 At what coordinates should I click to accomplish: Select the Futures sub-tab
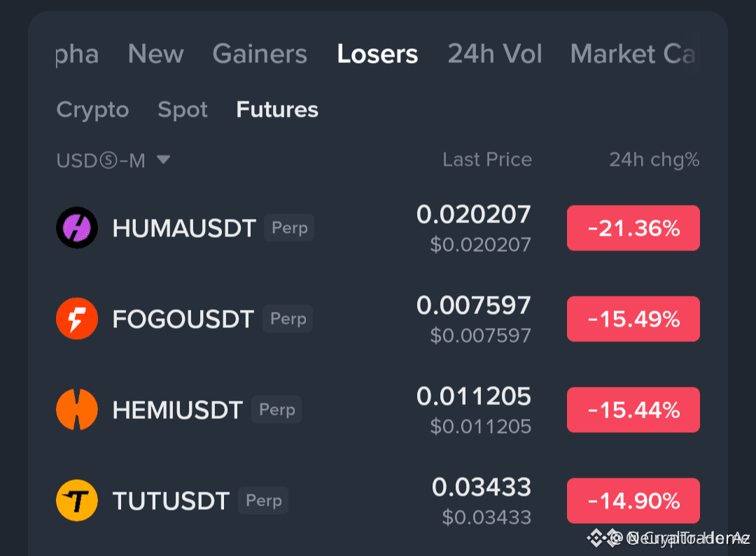(x=277, y=110)
